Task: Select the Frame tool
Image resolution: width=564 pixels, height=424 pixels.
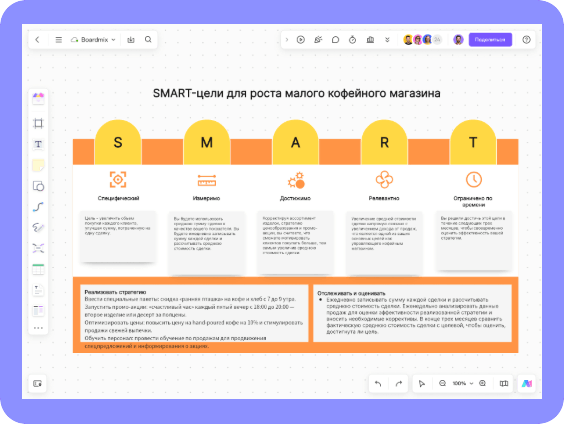Action: (x=38, y=123)
